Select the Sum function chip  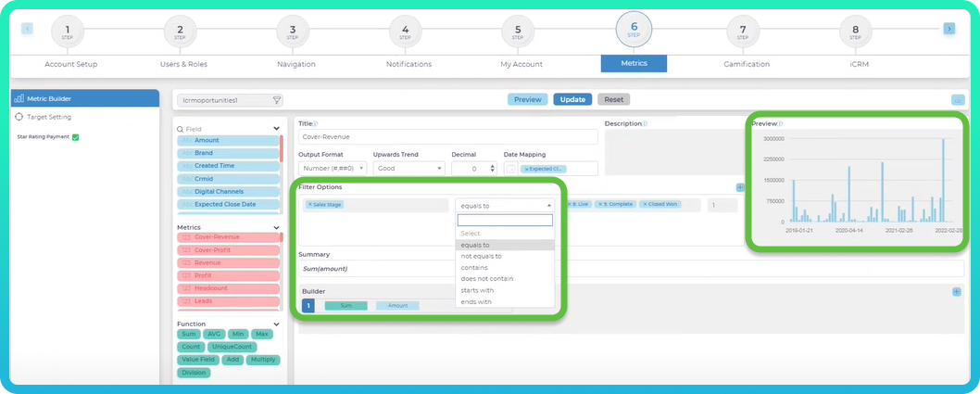pyautogui.click(x=189, y=334)
